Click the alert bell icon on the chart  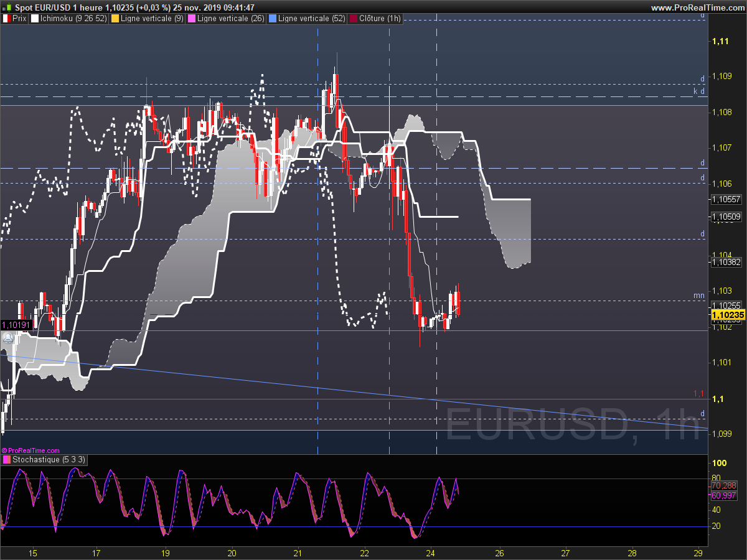pos(8,338)
